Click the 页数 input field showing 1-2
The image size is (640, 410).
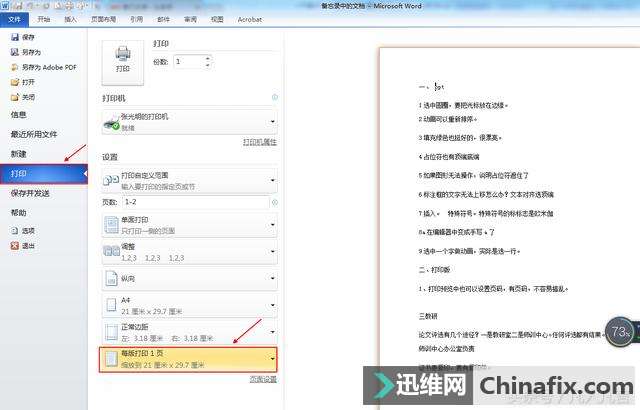tap(196, 202)
